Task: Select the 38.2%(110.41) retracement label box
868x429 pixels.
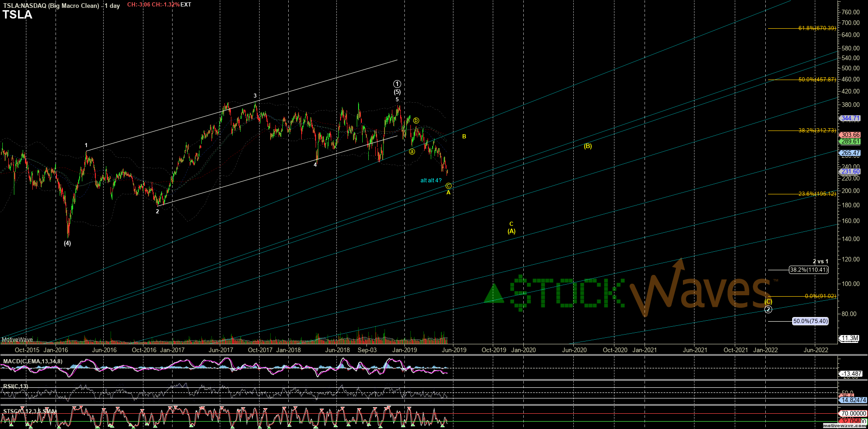Action: pos(808,270)
